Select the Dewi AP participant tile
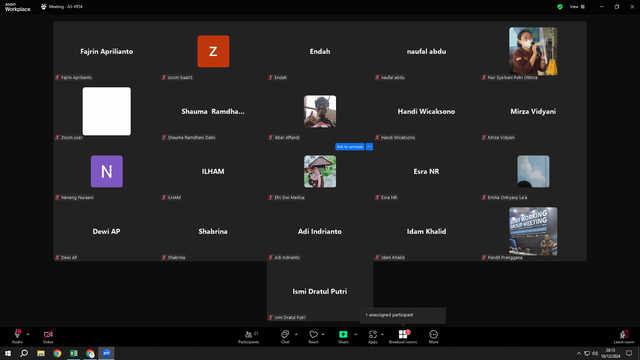Image resolution: width=640 pixels, height=360 pixels. pyautogui.click(x=107, y=231)
